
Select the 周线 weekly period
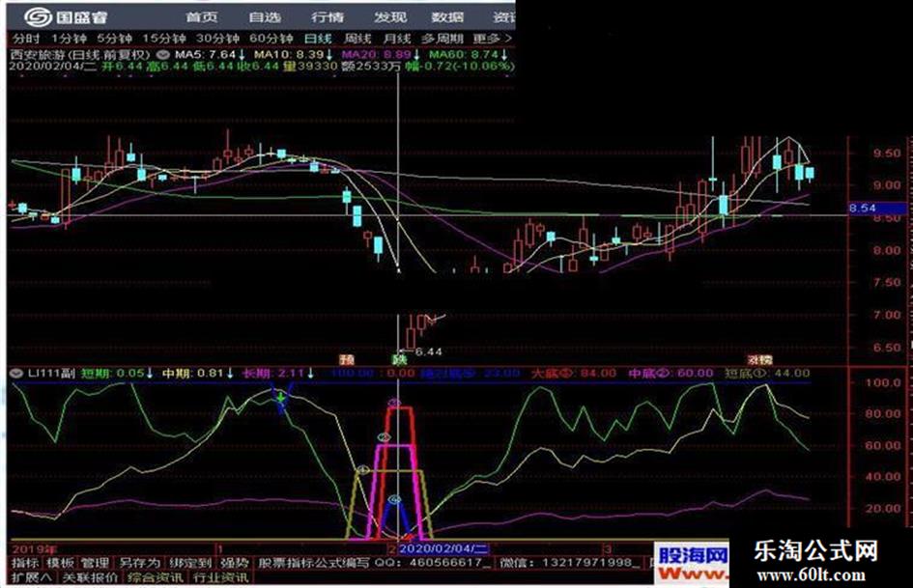[x=357, y=39]
